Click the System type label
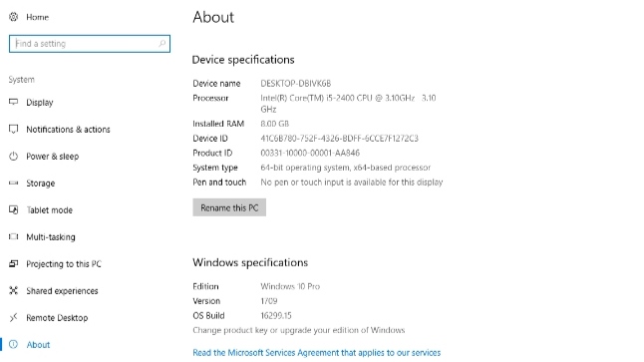The width and height of the screenshot is (644, 362). coord(215,168)
